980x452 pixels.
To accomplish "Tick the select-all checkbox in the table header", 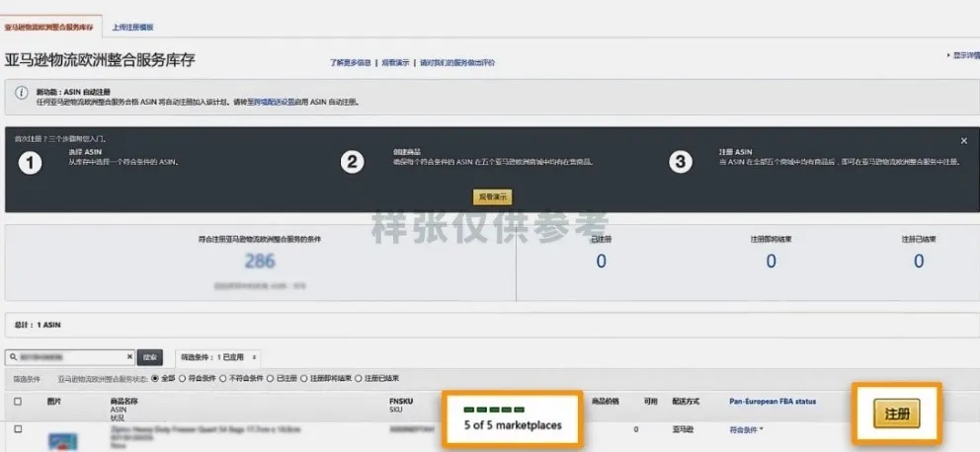I will point(18,402).
